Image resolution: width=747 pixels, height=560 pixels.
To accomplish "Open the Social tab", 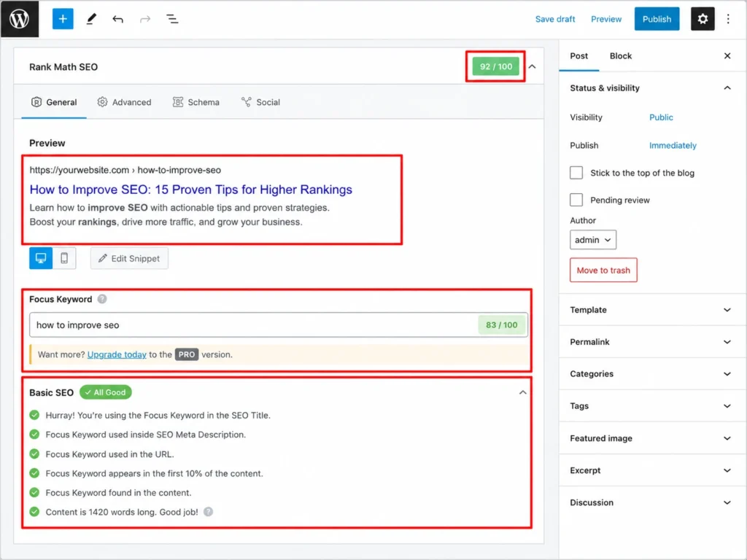I will click(260, 102).
